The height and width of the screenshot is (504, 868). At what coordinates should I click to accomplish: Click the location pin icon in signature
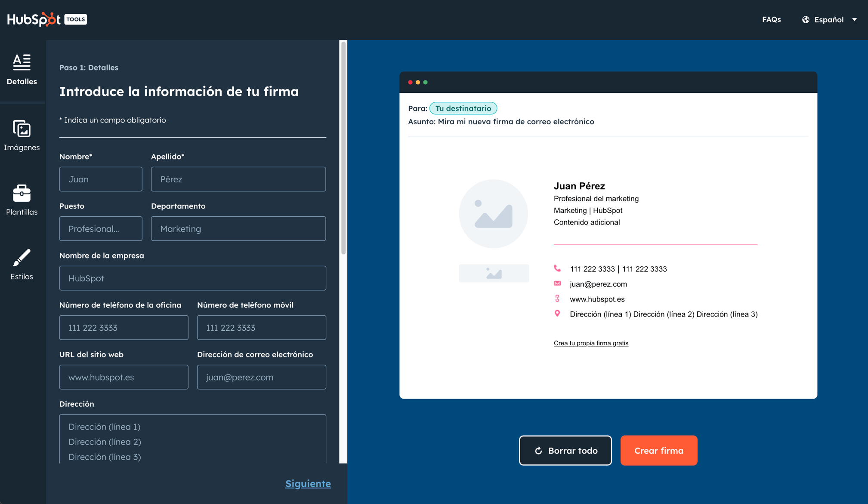[x=557, y=313]
